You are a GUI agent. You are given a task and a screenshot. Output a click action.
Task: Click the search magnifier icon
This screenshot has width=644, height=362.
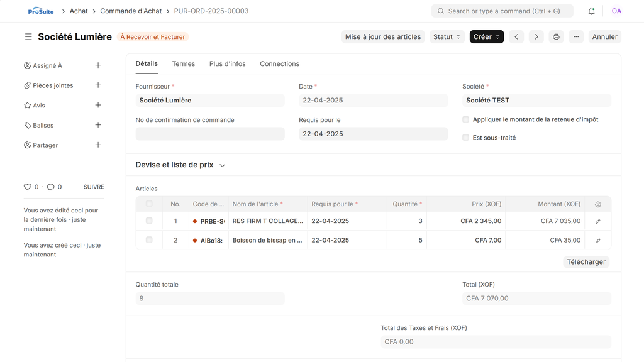(441, 11)
